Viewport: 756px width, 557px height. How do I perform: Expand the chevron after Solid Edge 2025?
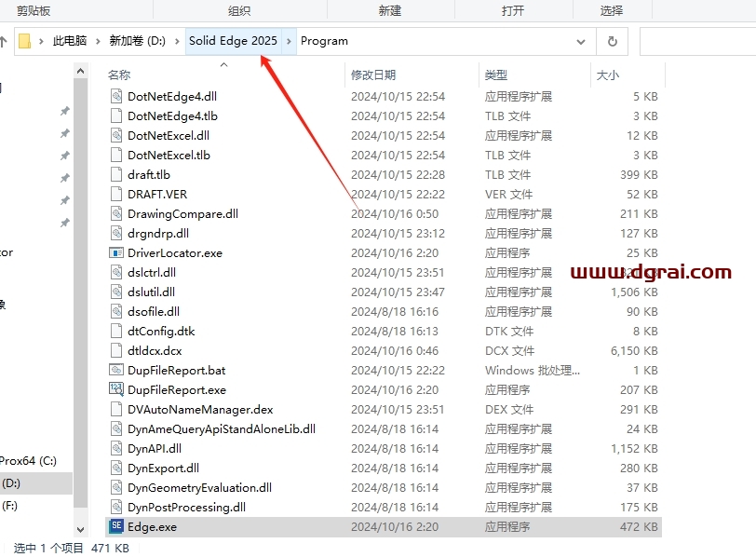coord(289,42)
